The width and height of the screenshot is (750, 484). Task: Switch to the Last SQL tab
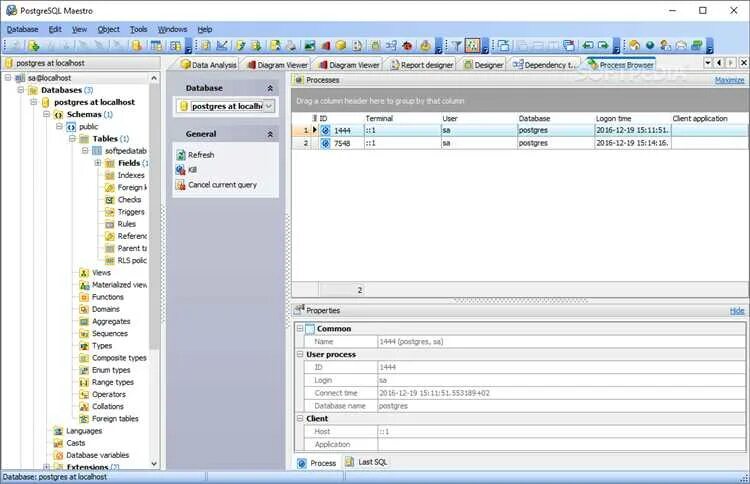click(367, 462)
